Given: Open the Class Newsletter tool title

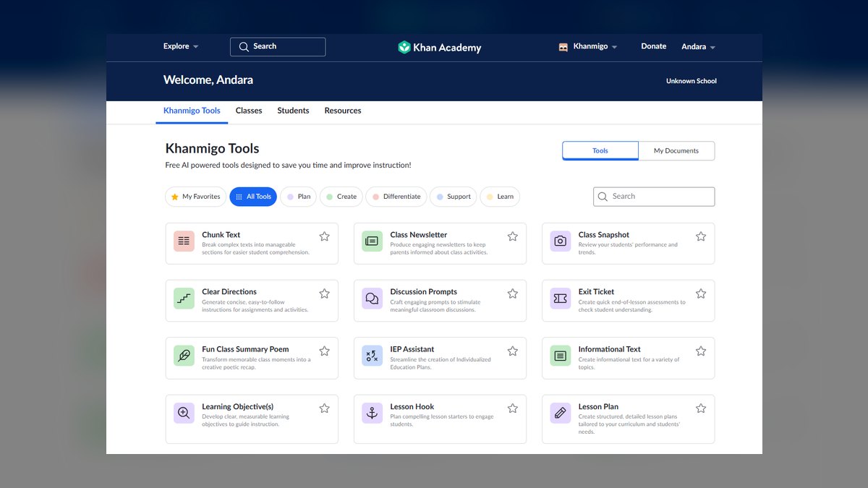Looking at the screenshot, I should point(419,235).
